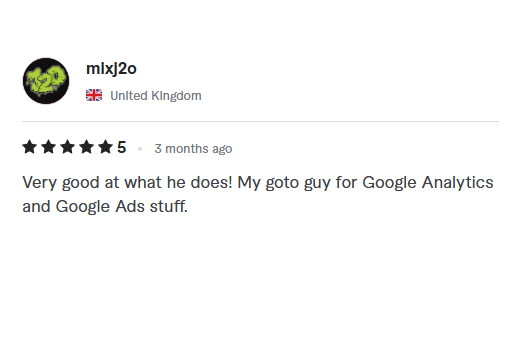Open the mixj2o username link

click(111, 69)
